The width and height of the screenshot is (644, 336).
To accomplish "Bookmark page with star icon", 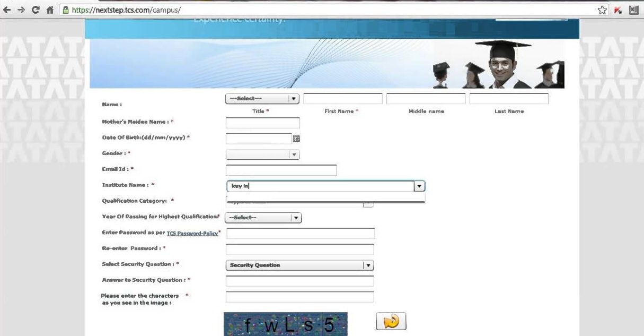I will (602, 10).
